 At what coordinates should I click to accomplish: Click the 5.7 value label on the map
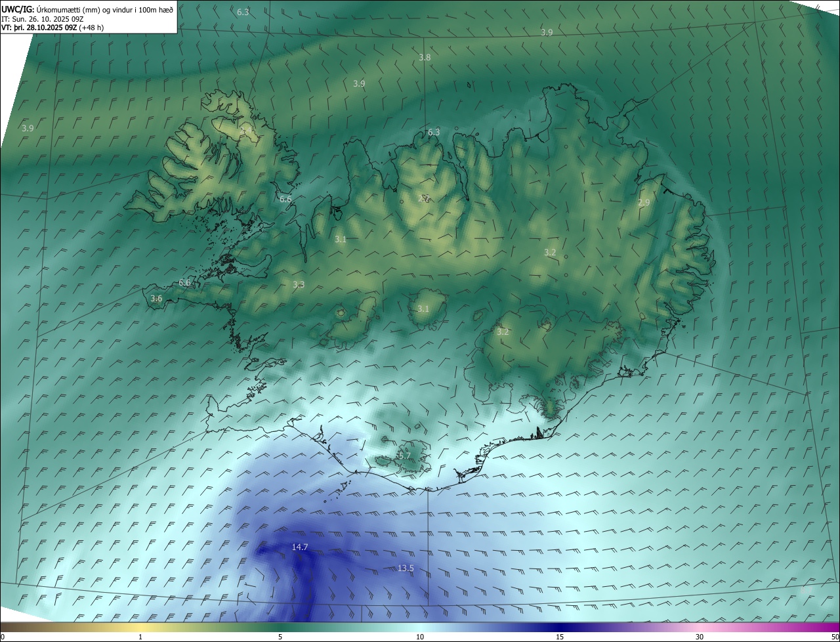coord(404,456)
